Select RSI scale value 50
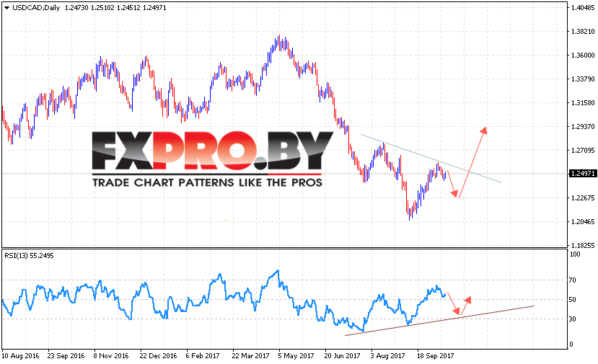The height and width of the screenshot is (364, 598). 573,300
